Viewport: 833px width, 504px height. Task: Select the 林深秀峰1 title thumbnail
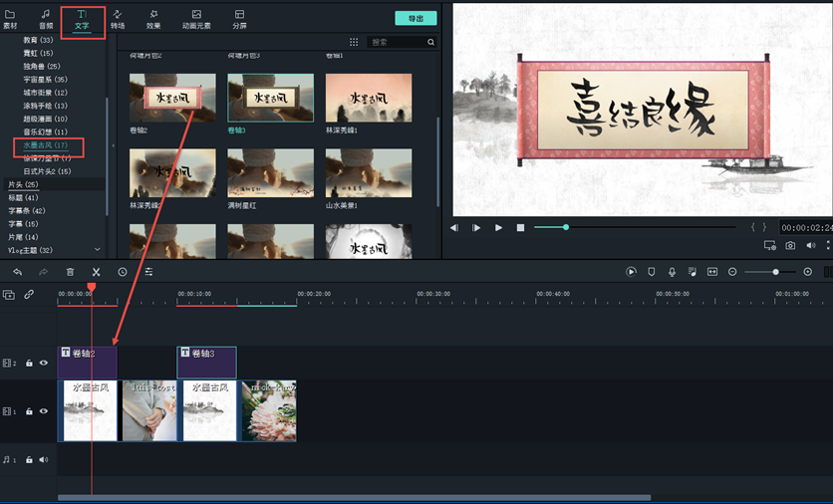pyautogui.click(x=369, y=98)
